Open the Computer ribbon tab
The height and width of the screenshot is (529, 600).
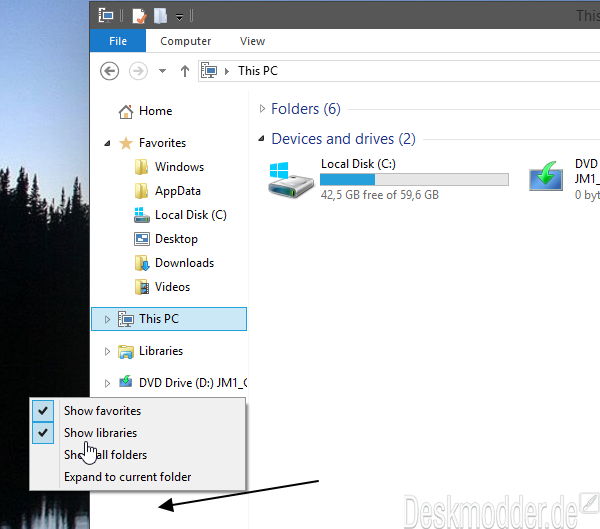point(186,41)
